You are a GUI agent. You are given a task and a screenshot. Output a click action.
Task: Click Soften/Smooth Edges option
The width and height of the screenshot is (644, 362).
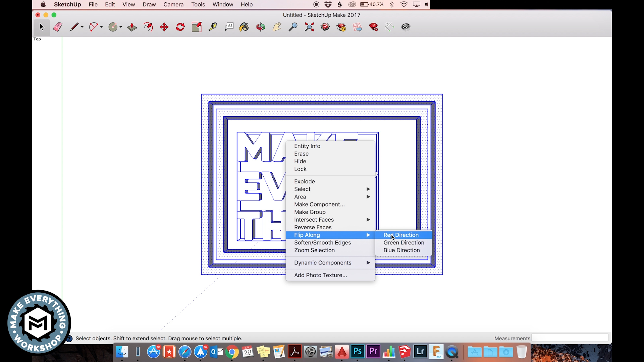click(322, 242)
